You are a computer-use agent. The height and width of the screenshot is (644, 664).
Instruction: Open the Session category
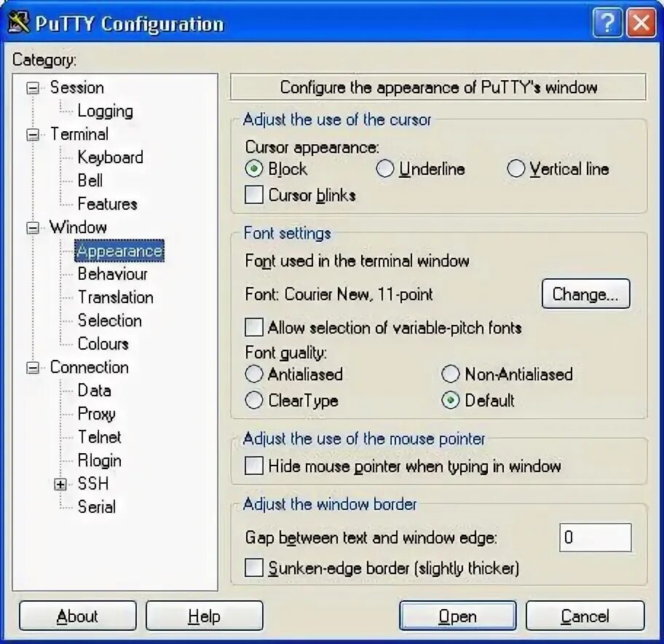77,87
